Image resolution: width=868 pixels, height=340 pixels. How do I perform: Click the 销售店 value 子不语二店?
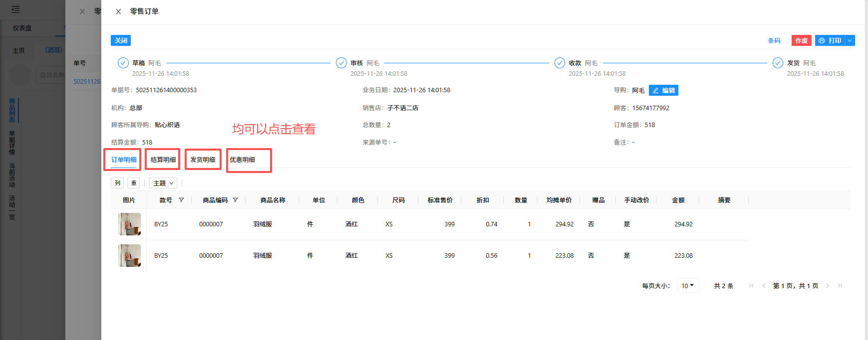coord(403,108)
